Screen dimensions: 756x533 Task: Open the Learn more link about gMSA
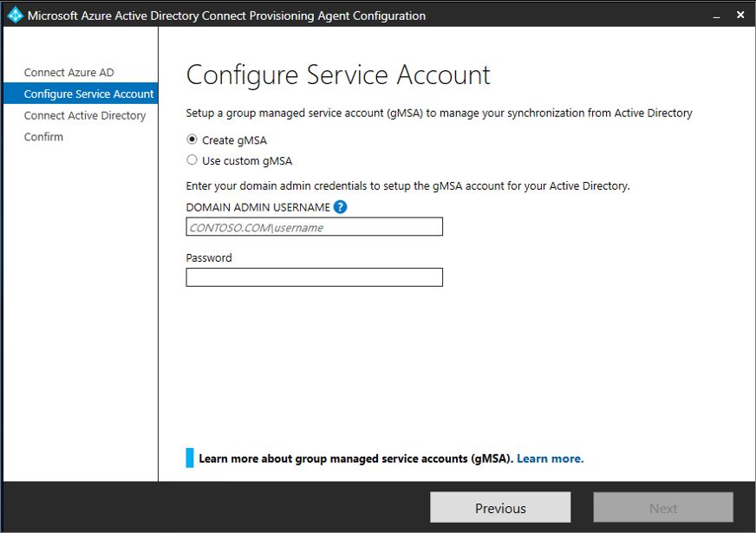(x=550, y=458)
